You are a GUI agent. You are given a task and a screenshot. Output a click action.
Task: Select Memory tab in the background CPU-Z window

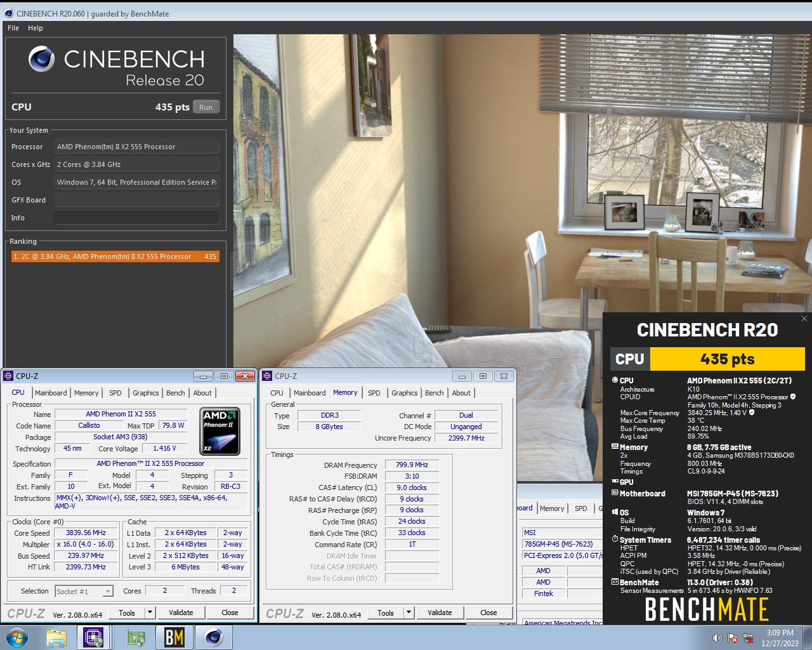[552, 508]
